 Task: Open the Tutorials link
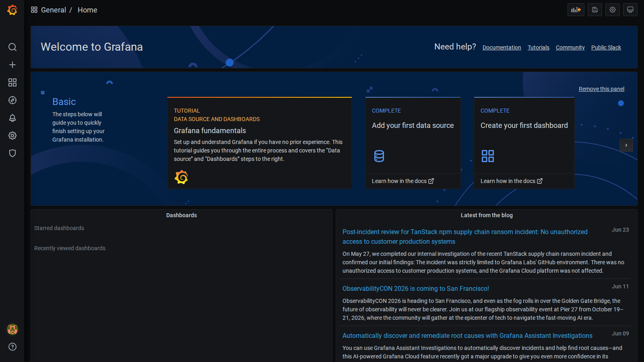(x=539, y=47)
